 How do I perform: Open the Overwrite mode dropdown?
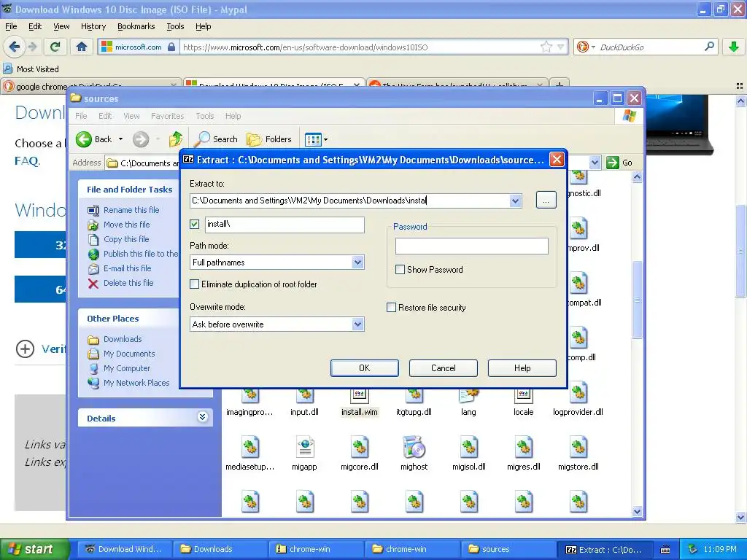[357, 324]
